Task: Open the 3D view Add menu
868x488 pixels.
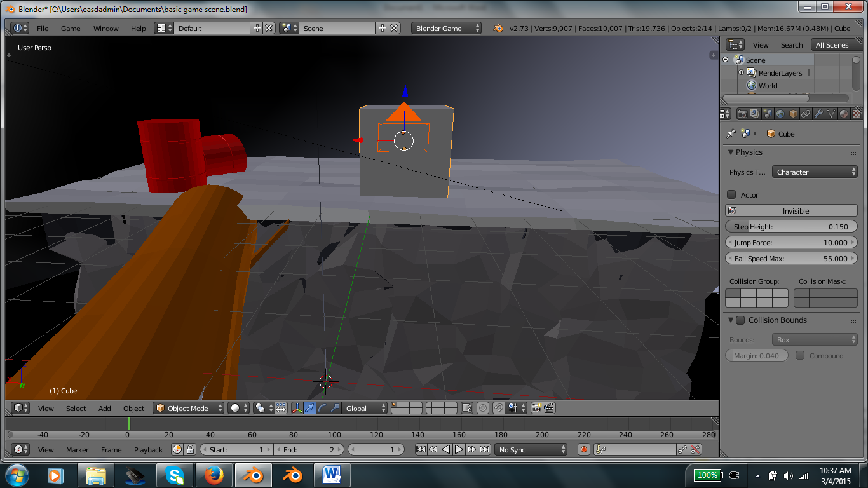Action: (x=105, y=408)
